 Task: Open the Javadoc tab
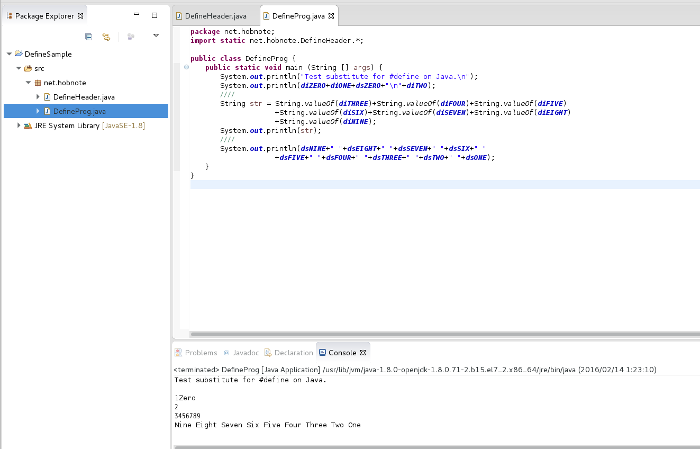click(241, 353)
